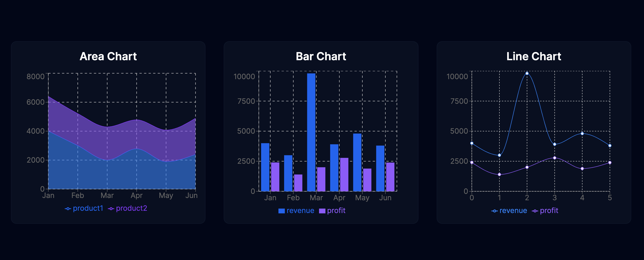Click the Feb label on Area Chart axis

[x=78, y=195]
